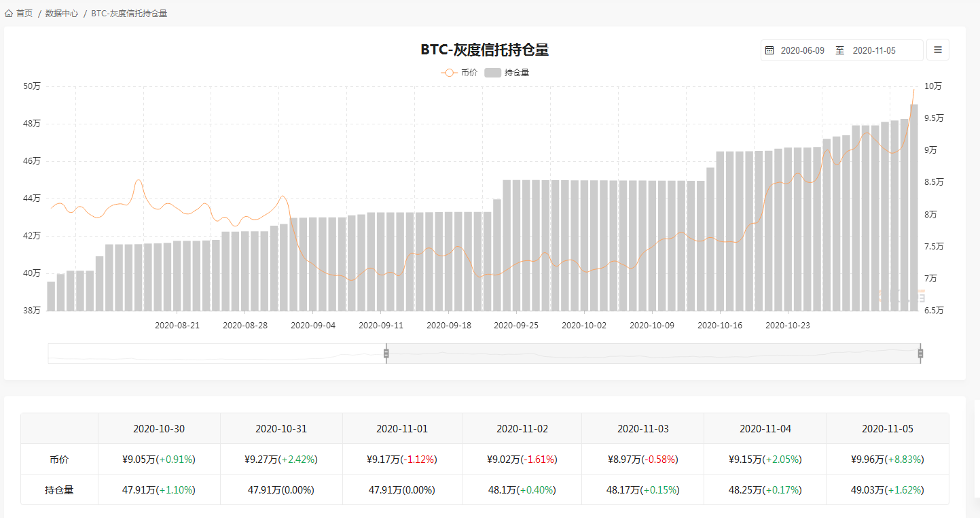Click x-axis label 2020-08-21
This screenshot has width=980, height=518.
177,326
